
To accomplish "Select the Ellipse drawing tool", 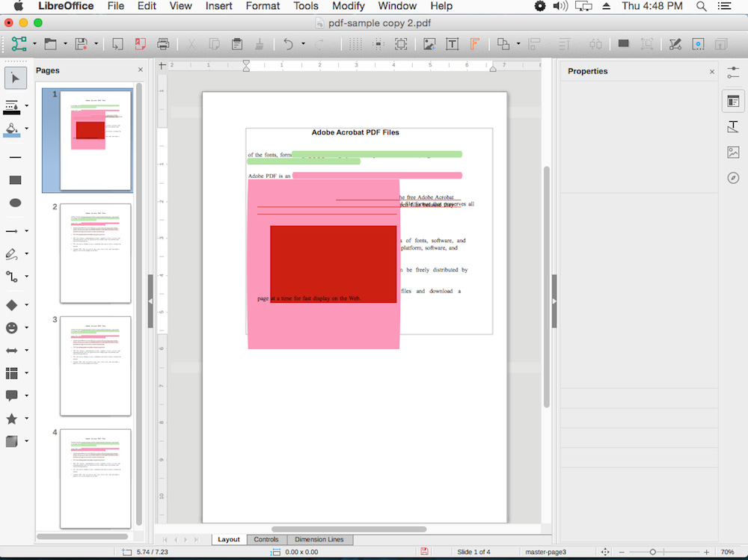I will coord(15,203).
